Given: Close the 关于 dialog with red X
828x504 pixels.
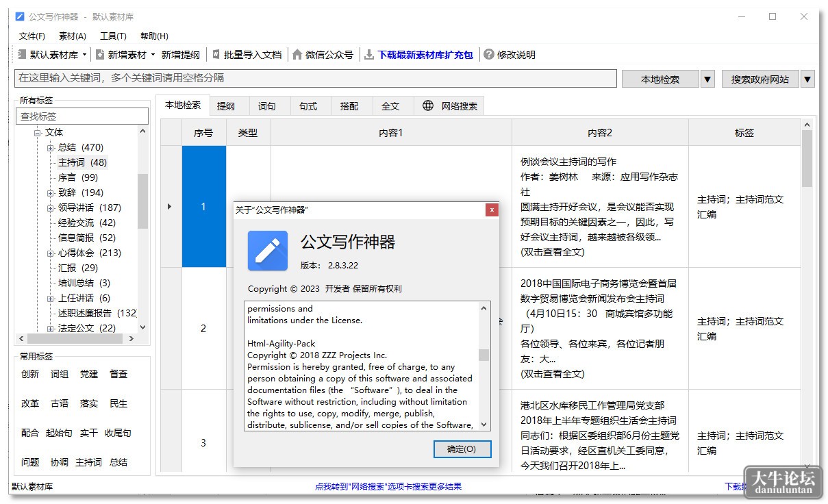Looking at the screenshot, I should tap(492, 210).
